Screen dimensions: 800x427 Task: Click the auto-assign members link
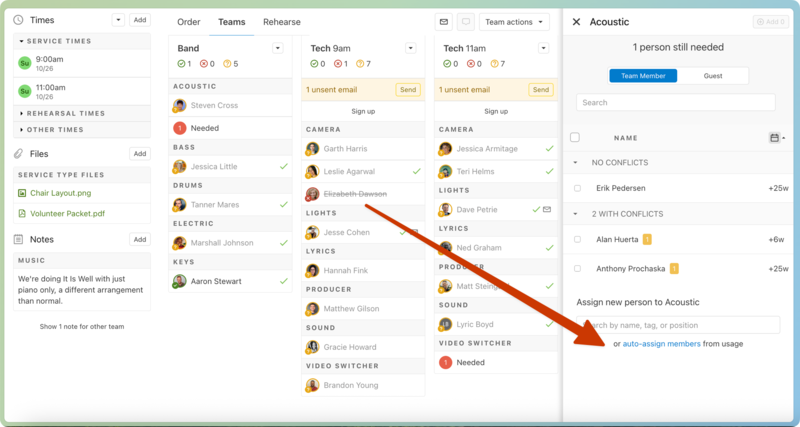(x=661, y=344)
